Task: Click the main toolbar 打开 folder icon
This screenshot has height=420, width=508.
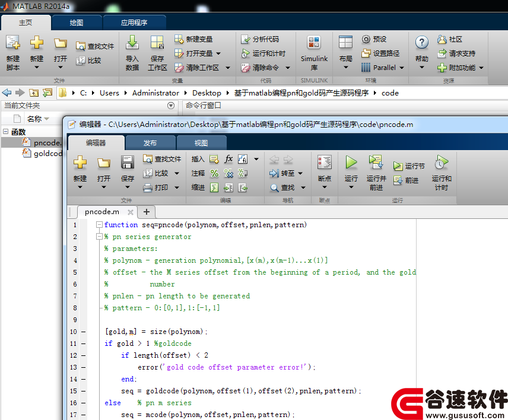Action: pyautogui.click(x=61, y=43)
